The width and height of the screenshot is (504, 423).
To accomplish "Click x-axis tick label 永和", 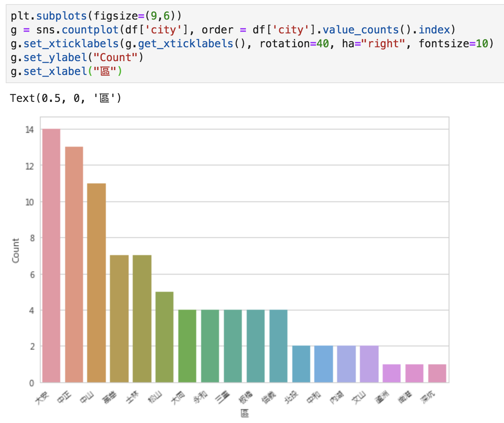I will [200, 397].
